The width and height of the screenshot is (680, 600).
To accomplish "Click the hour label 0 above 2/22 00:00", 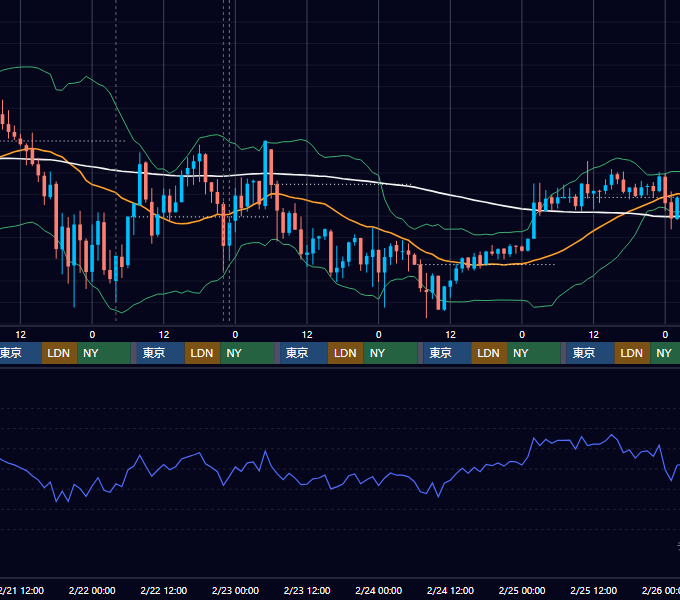I will (92, 335).
